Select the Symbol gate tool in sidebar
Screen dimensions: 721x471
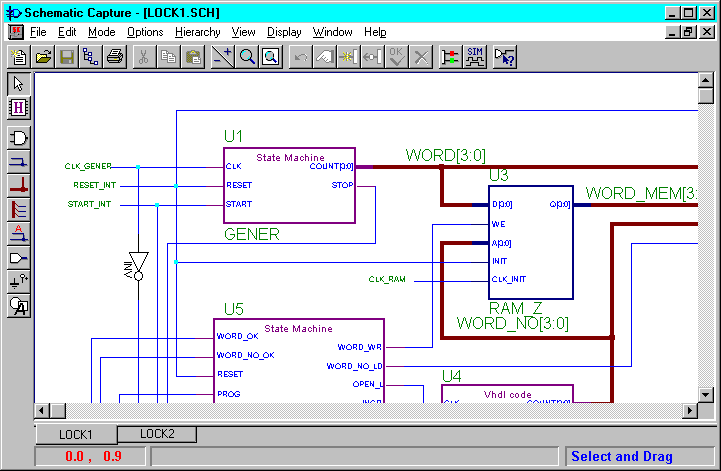(19, 137)
